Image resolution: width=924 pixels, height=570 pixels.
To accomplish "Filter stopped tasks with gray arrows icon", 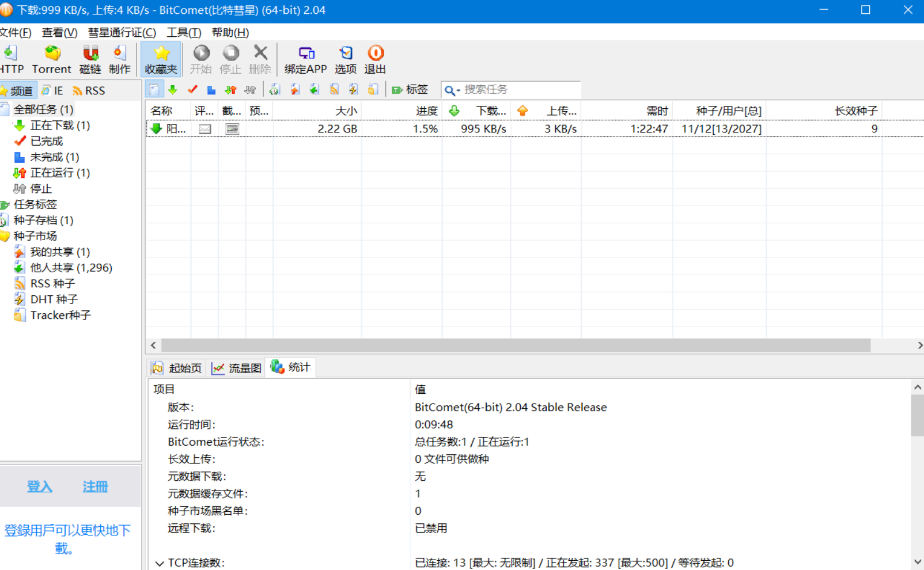I will pos(250,89).
